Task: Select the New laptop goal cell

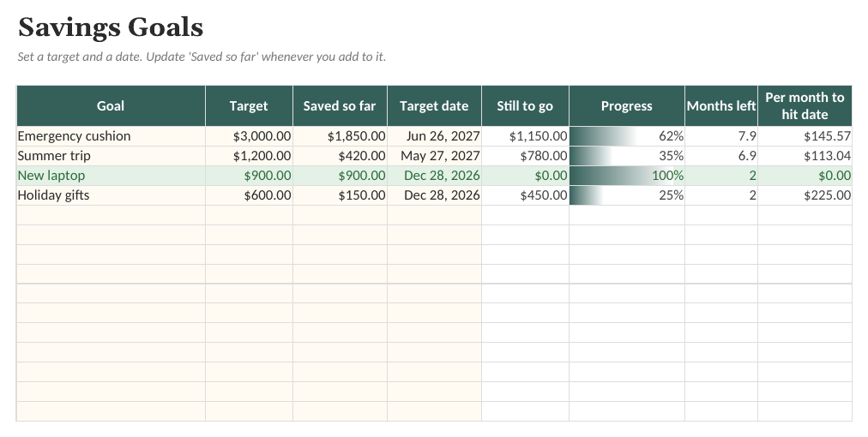Action: 111,176
